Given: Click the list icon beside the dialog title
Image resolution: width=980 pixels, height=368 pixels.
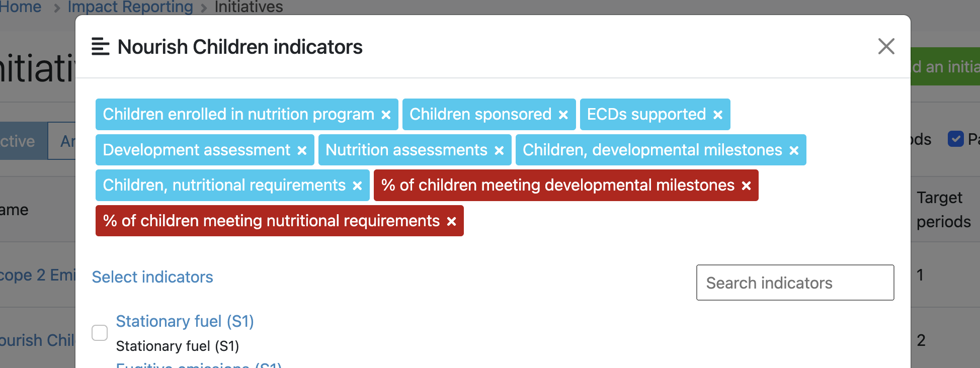Looking at the screenshot, I should [101, 47].
